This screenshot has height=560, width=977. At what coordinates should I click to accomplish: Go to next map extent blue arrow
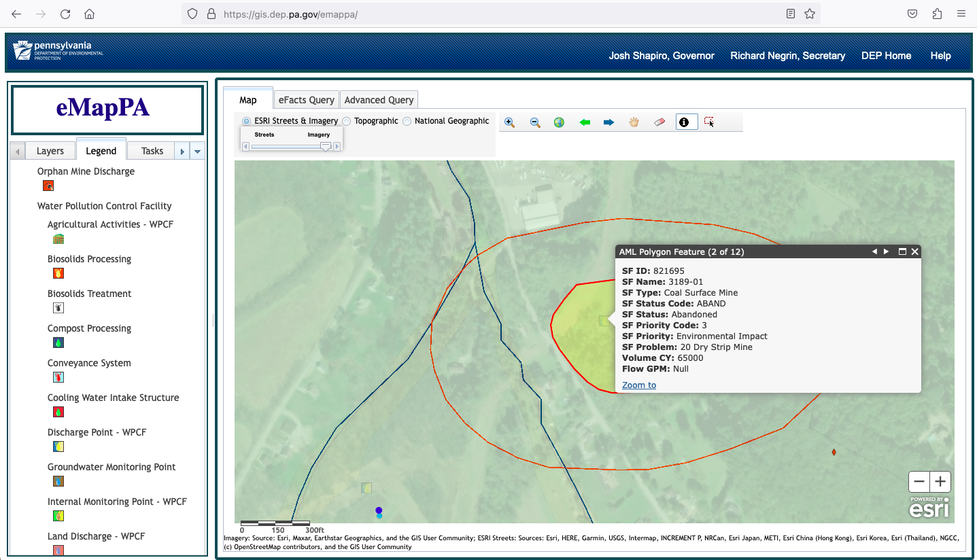(609, 122)
